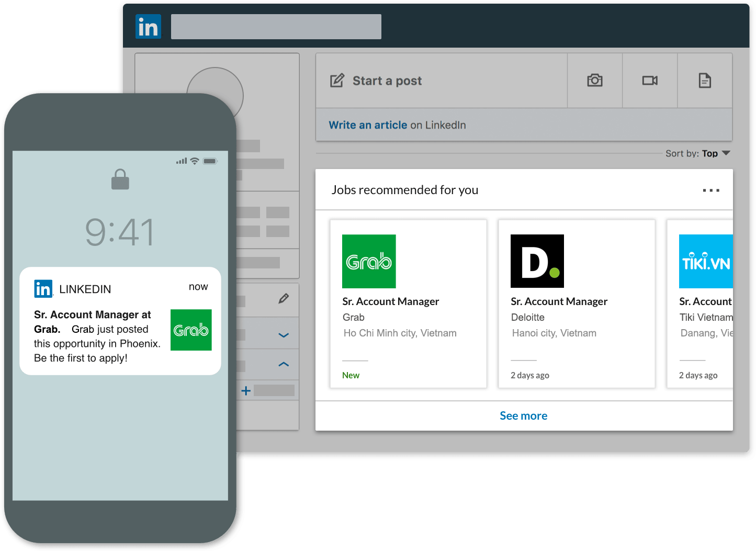The image size is (756, 551).
Task: Click the pencil edit icon on the profile
Action: [x=284, y=298]
